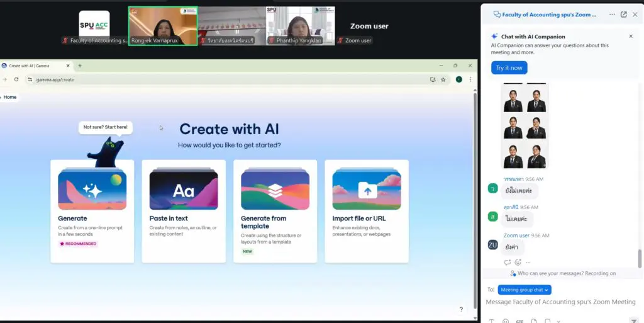
Task: Go to Home in Gamma
Action: (x=10, y=97)
